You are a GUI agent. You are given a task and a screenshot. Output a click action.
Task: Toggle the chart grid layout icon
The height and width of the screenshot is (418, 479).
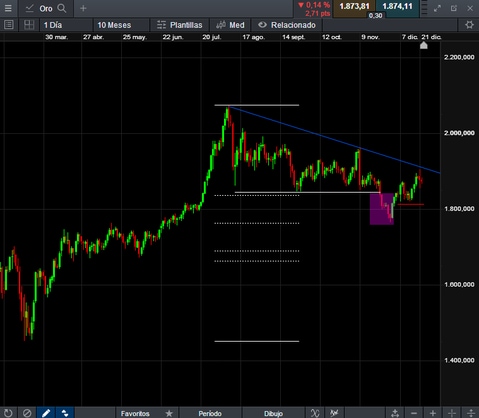click(x=29, y=25)
